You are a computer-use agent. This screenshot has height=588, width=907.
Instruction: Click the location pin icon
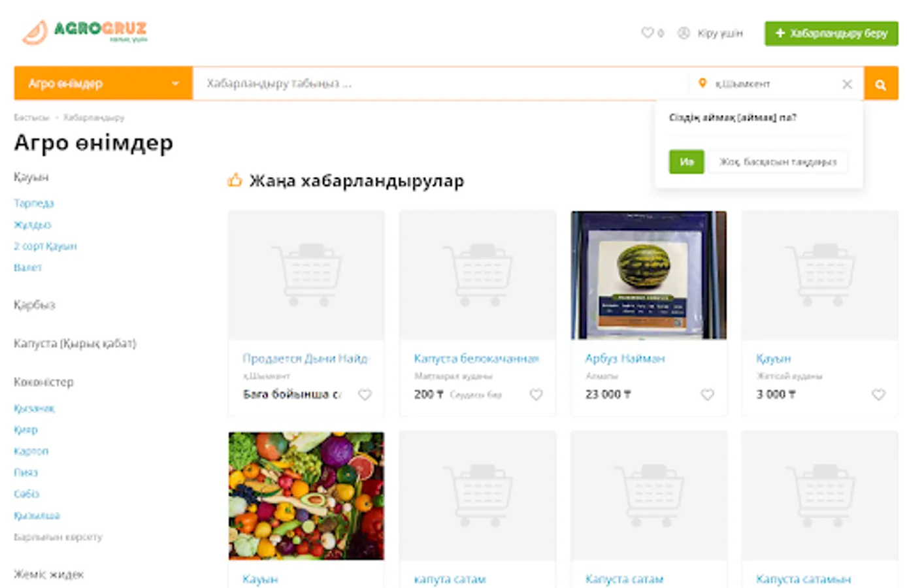702,83
